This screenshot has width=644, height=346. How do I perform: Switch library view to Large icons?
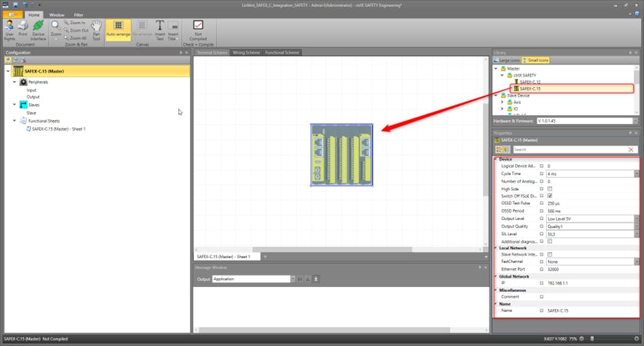pos(508,60)
